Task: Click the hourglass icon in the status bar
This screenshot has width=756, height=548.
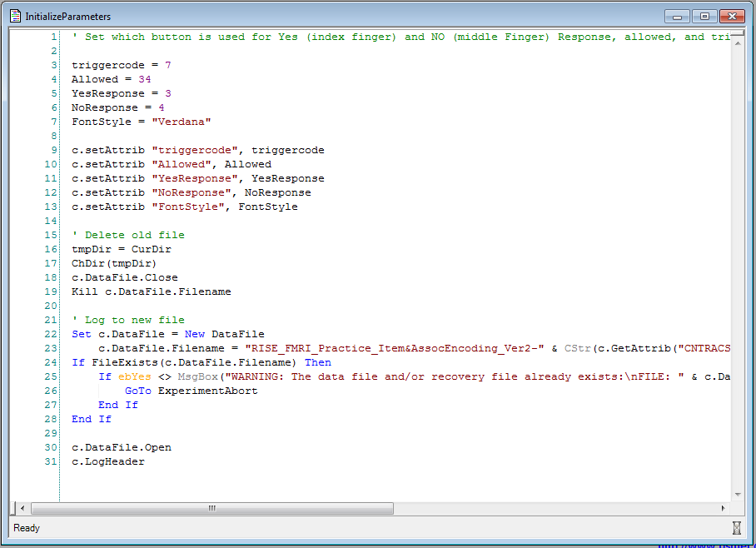Action: coord(736,528)
